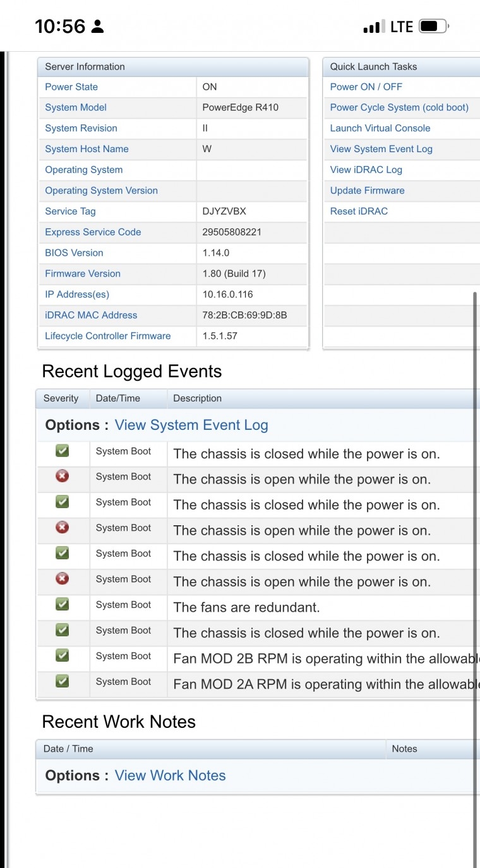The height and width of the screenshot is (868, 480).
Task: Select the service tag value DJYZVBX
Action: 224,211
